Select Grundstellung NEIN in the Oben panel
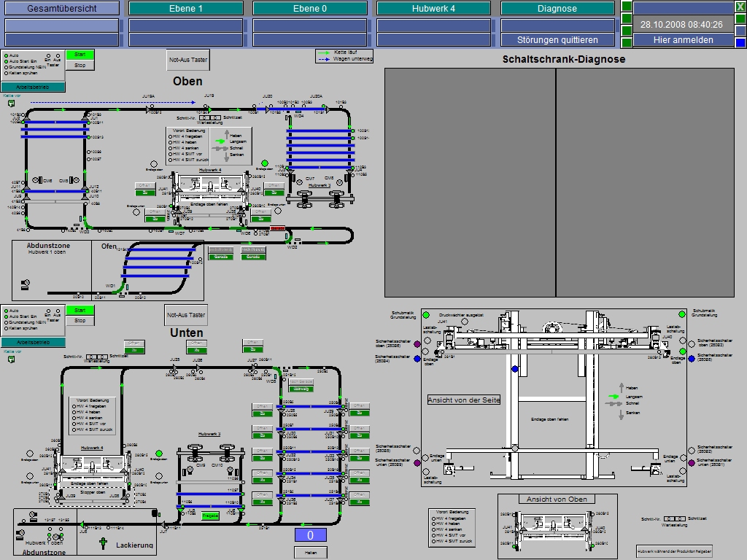This screenshot has width=747, height=560. [6, 67]
